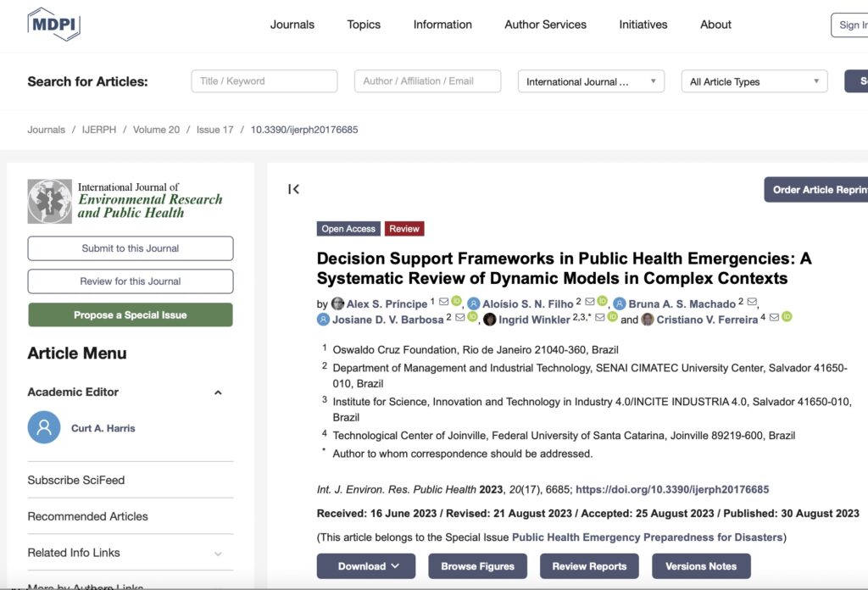Click the IJERPH journal logo image

click(x=49, y=201)
